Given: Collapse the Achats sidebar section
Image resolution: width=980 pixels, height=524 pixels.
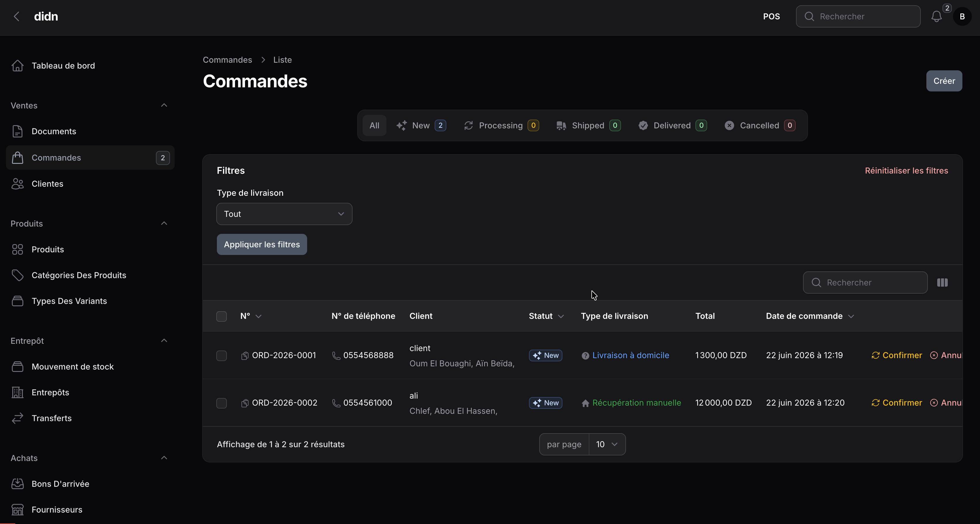Looking at the screenshot, I should pyautogui.click(x=164, y=458).
